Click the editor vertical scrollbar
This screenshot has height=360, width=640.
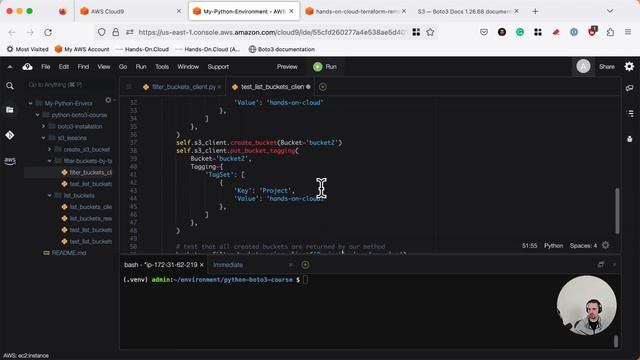(x=617, y=211)
